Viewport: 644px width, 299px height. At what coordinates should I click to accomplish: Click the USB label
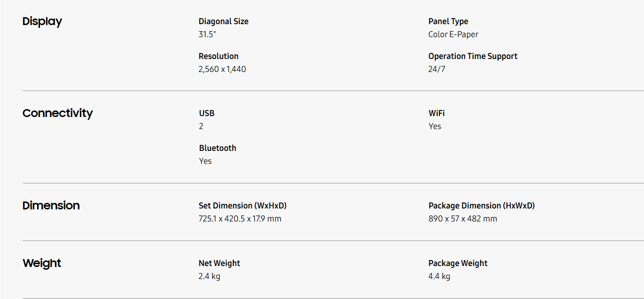point(207,113)
